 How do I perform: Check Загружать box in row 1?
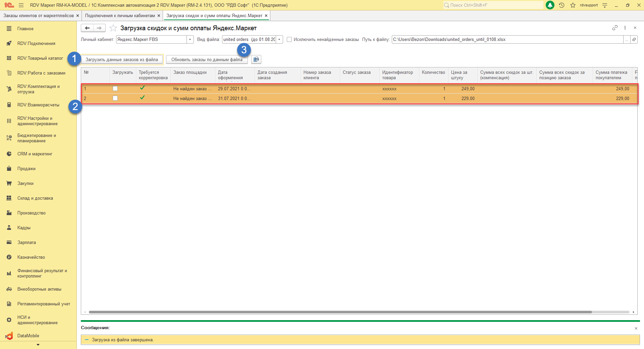[115, 89]
